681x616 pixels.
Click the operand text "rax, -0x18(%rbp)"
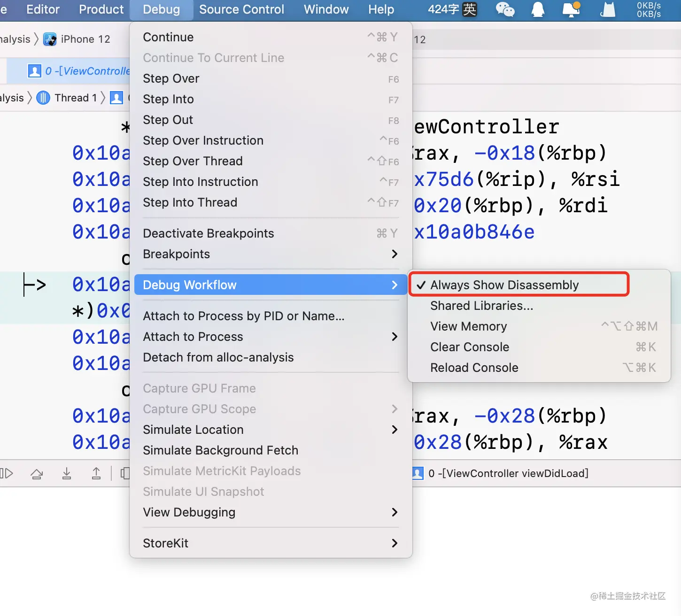(510, 153)
